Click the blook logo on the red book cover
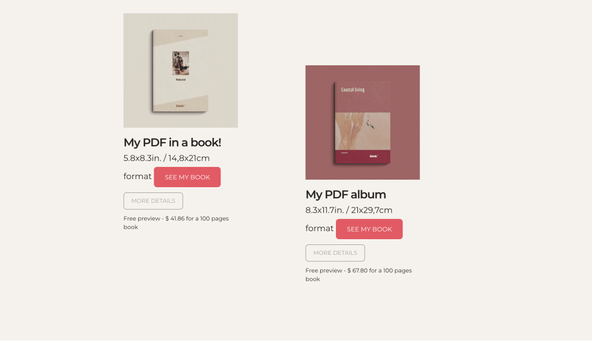The height and width of the screenshot is (364, 592). pos(373,156)
